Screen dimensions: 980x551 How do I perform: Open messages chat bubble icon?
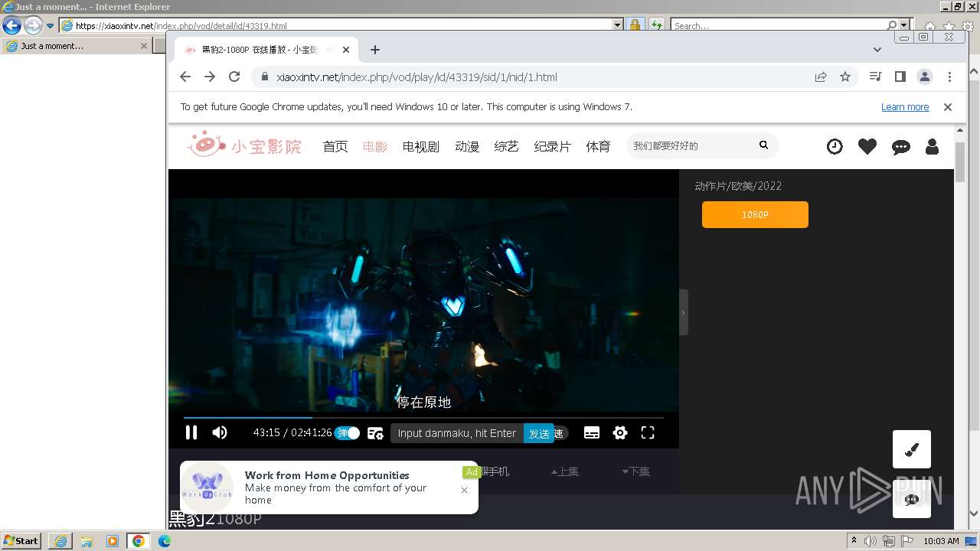pyautogui.click(x=901, y=147)
